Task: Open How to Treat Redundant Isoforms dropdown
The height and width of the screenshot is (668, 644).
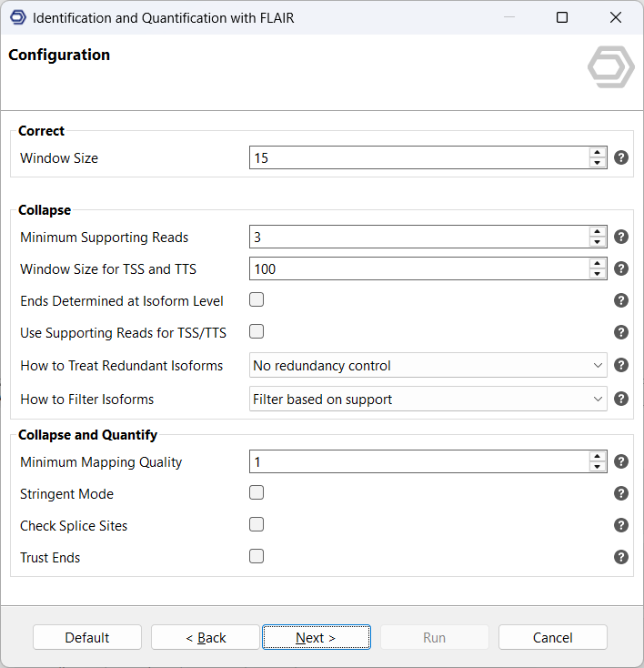Action: pos(428,366)
